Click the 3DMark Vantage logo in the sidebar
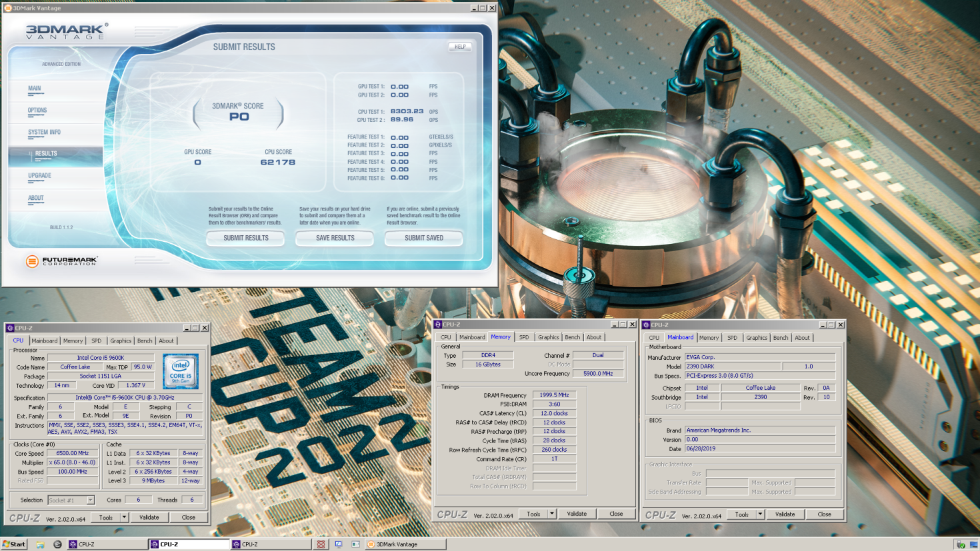This screenshot has width=980, height=551. point(67,31)
